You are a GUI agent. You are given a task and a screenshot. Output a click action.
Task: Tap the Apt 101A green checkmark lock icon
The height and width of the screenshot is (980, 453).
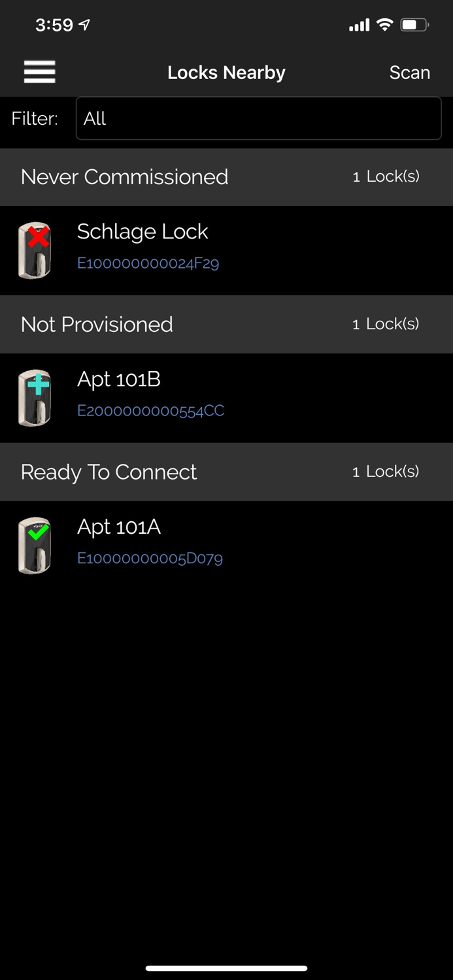pyautogui.click(x=36, y=545)
